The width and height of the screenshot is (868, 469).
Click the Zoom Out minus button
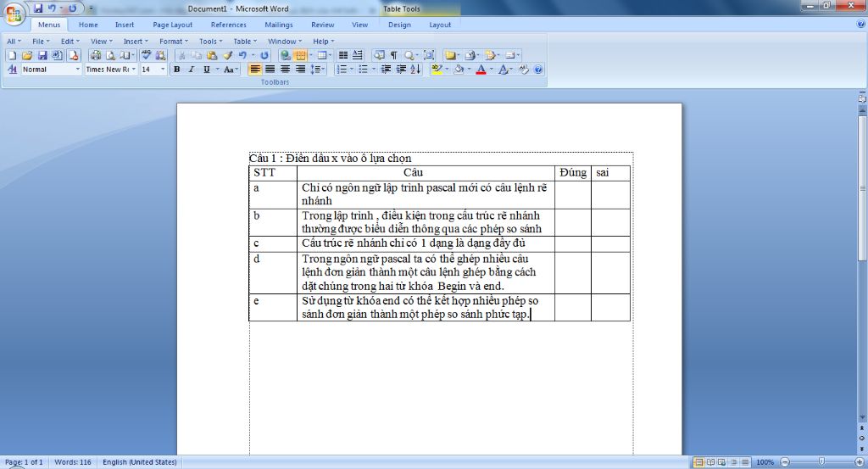pyautogui.click(x=784, y=462)
